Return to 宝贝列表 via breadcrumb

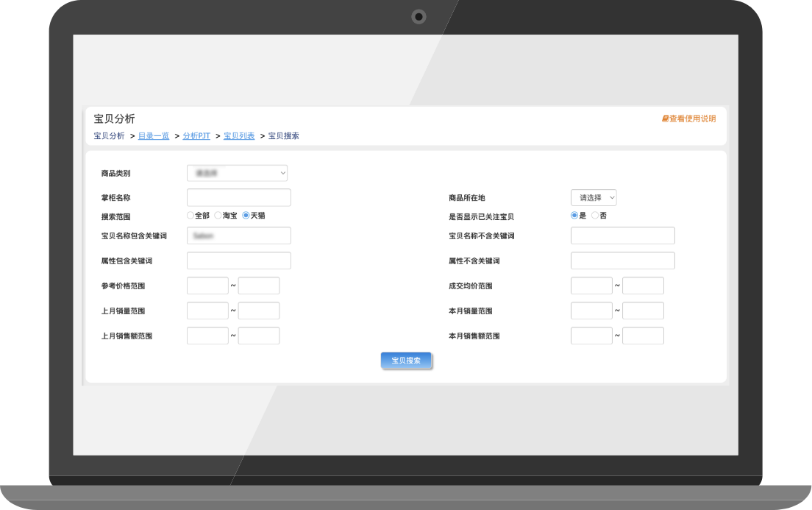[x=239, y=136]
